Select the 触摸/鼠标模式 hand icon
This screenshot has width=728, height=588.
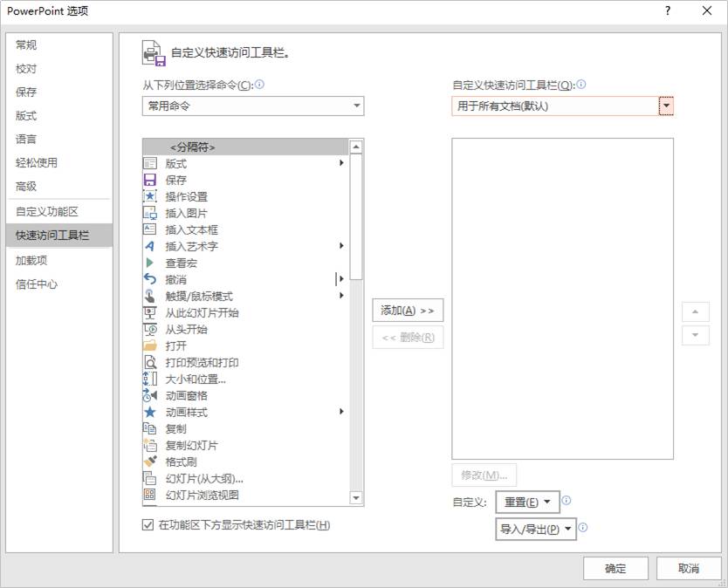[150, 296]
